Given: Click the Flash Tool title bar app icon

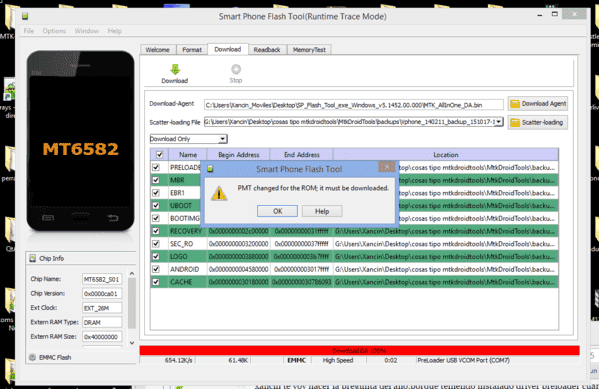Looking at the screenshot, I should point(25,16).
